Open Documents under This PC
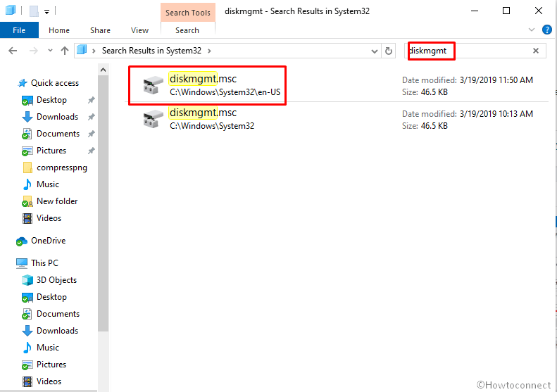The height and width of the screenshot is (392, 557). coord(58,314)
